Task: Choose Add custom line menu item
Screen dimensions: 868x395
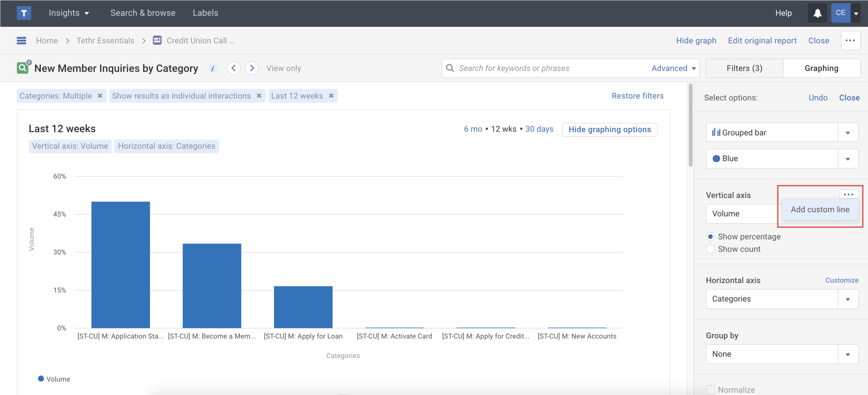Action: point(820,210)
